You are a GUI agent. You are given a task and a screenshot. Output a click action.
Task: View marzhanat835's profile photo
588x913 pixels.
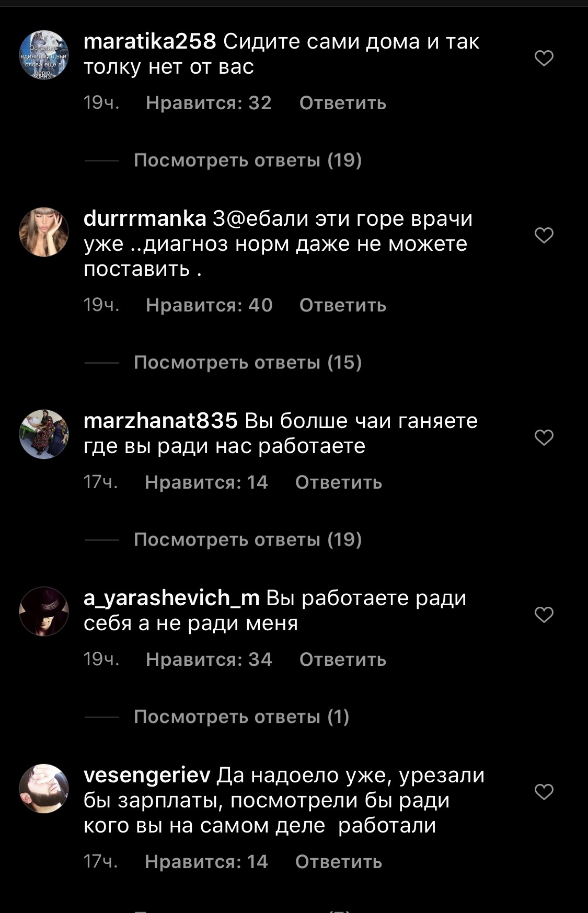44,434
